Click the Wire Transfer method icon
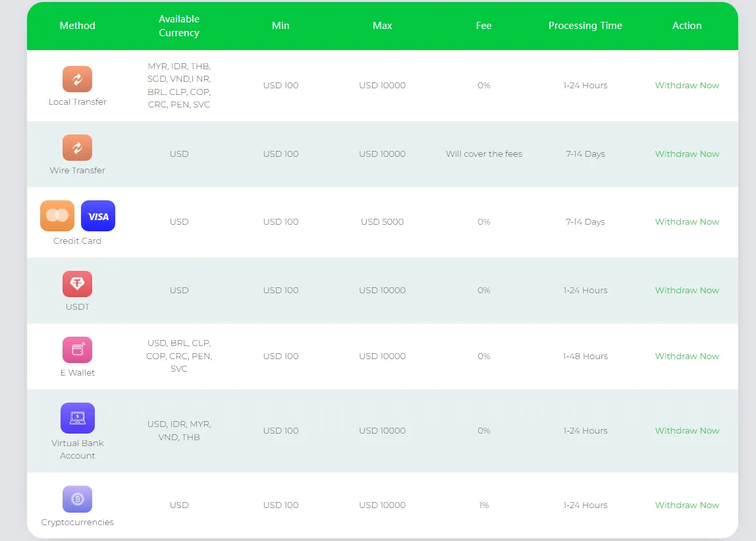The height and width of the screenshot is (541, 756). tap(77, 148)
